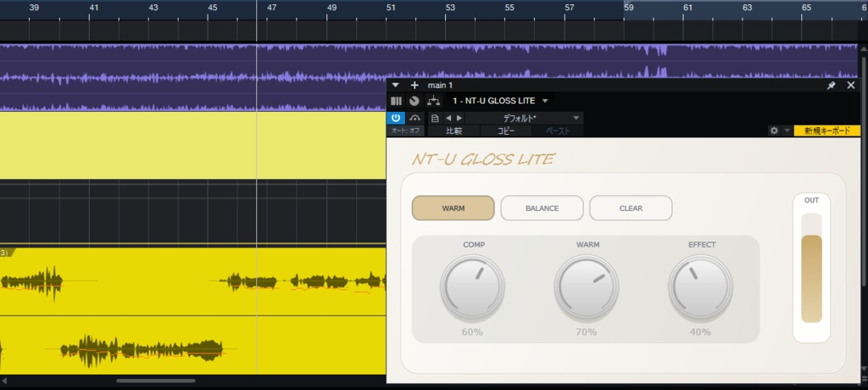Click the OUT level fader
The image size is (868, 390).
click(811, 268)
